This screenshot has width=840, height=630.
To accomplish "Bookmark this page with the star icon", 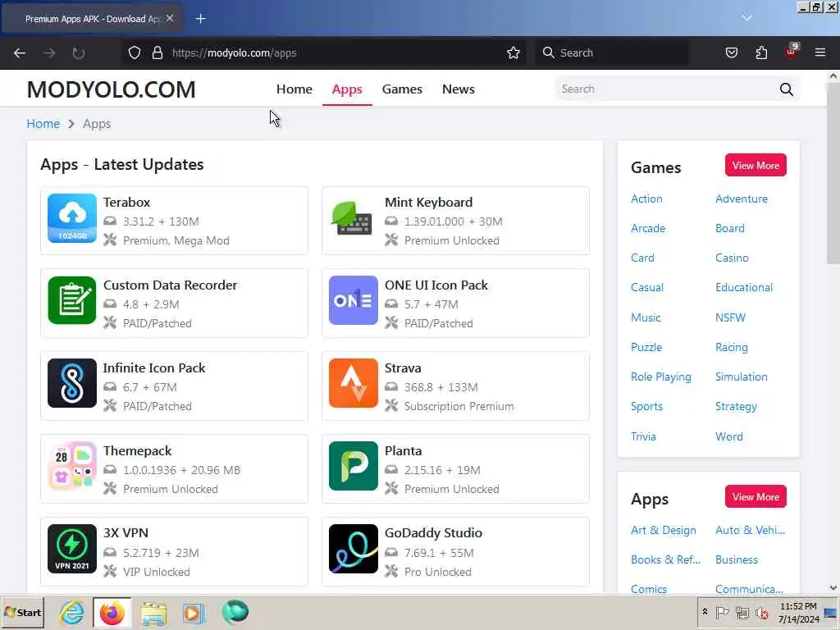I will pyautogui.click(x=514, y=52).
